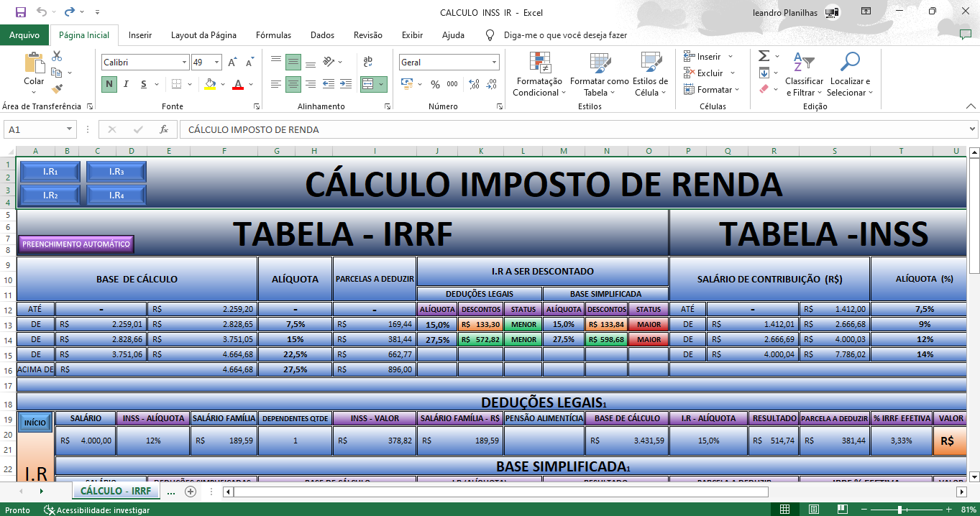Click the Percent style icon
The image size is (980, 516).
pos(435,84)
